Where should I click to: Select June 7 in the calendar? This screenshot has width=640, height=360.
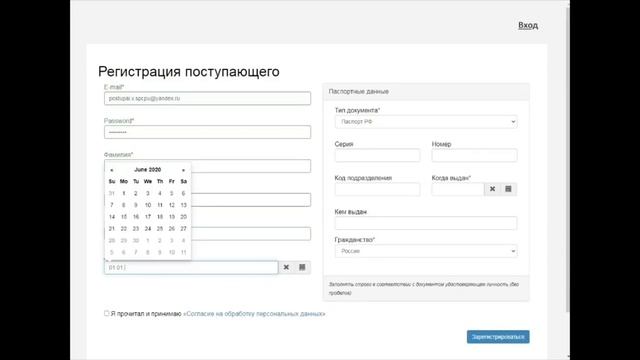tap(112, 205)
